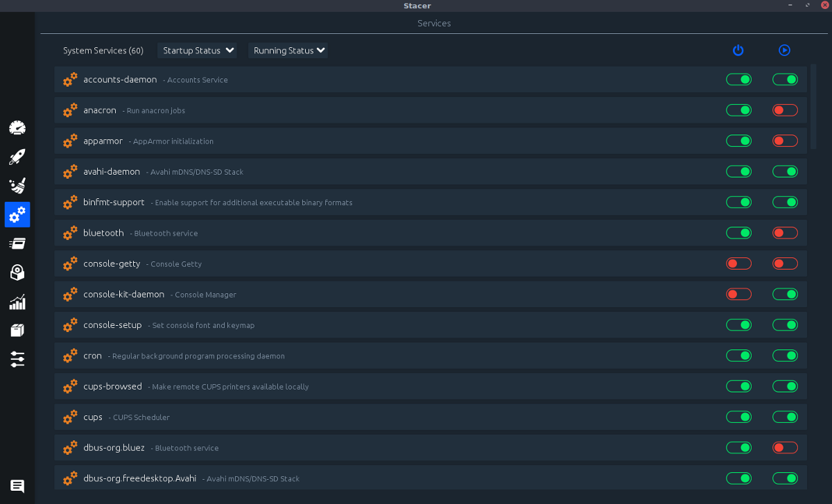The height and width of the screenshot is (504, 832).
Task: Click the gears icon beside binfmt-support
Action: coord(70,202)
